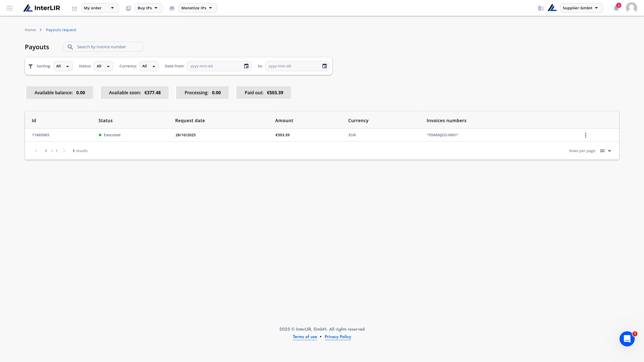
Task: Click the Supplier GmbH company logo icon
Action: click(x=552, y=8)
